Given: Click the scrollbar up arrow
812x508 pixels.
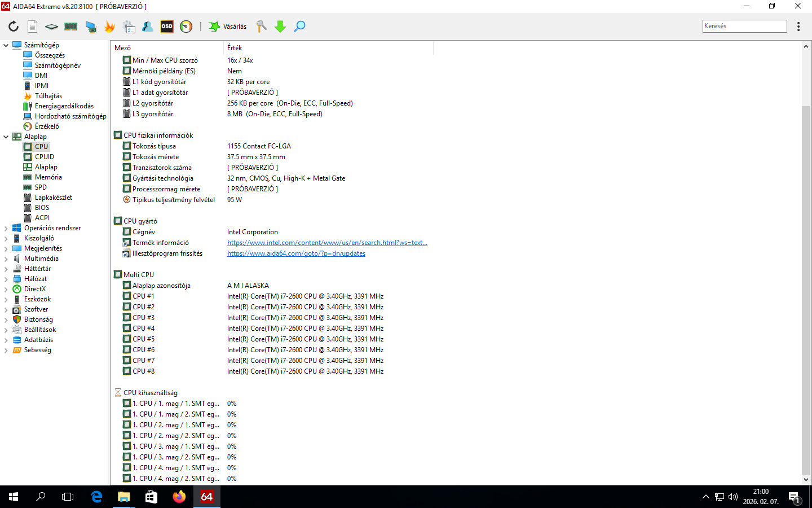Looking at the screenshot, I should point(806,46).
